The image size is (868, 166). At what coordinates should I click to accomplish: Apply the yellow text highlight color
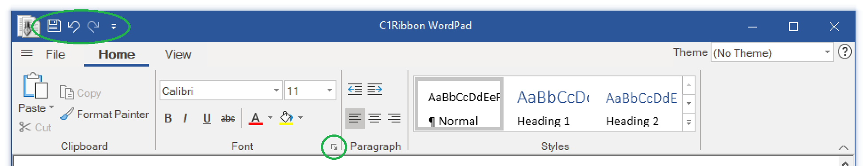[286, 118]
